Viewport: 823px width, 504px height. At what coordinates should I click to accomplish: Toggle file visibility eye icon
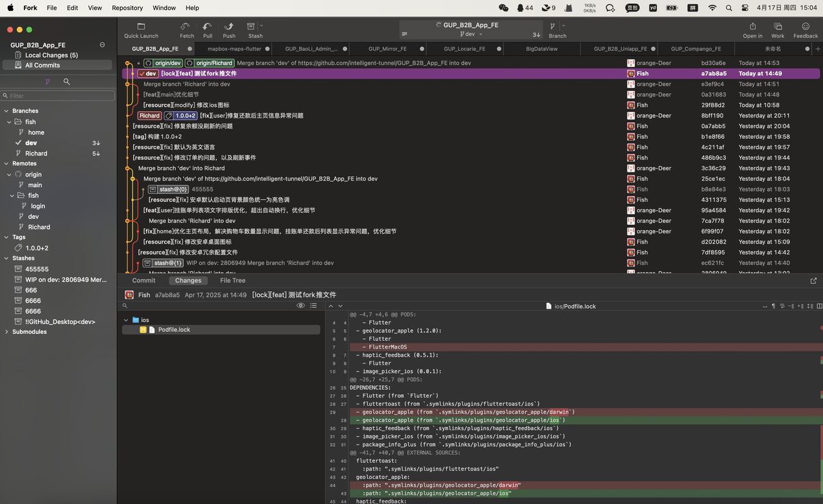click(x=300, y=306)
